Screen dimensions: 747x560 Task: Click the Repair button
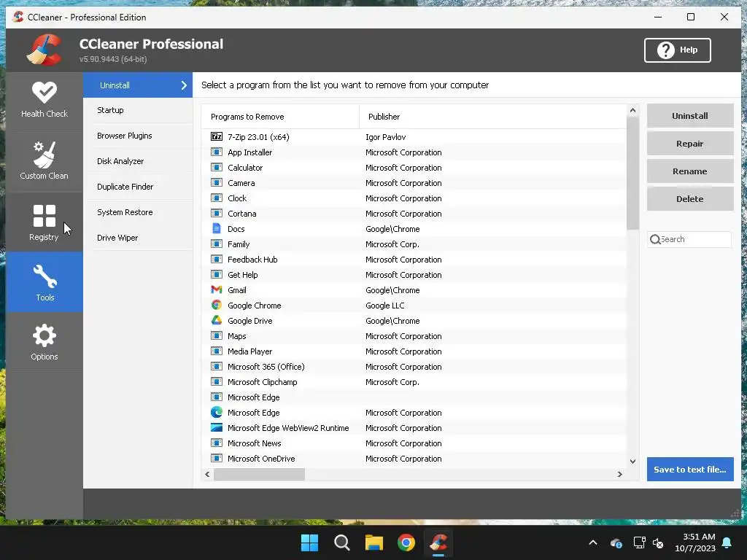(x=690, y=144)
